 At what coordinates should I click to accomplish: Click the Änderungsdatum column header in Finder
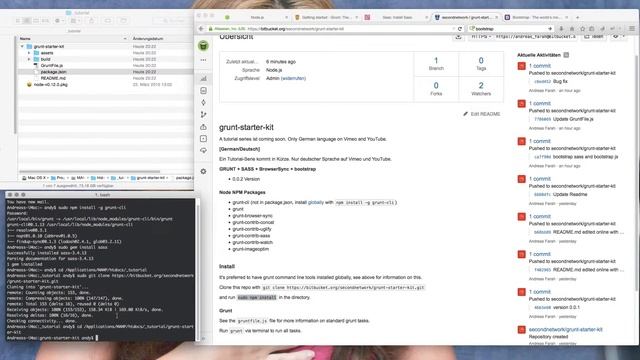coord(148,38)
